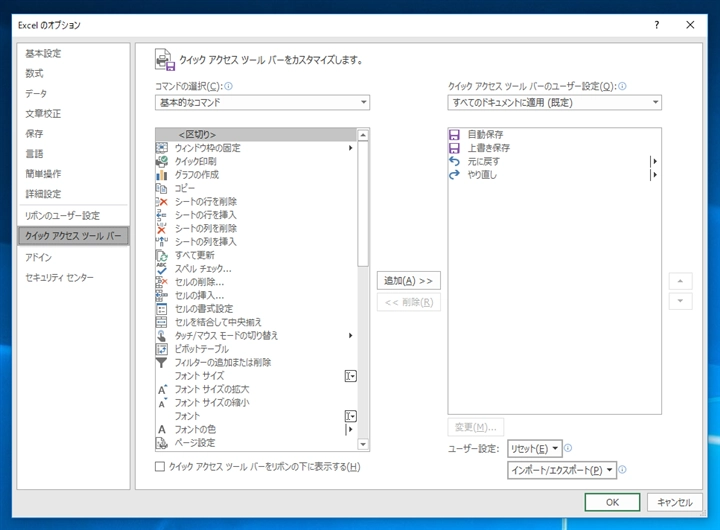Expand フォントの色 split arrow
The height and width of the screenshot is (530, 720).
[x=349, y=429]
